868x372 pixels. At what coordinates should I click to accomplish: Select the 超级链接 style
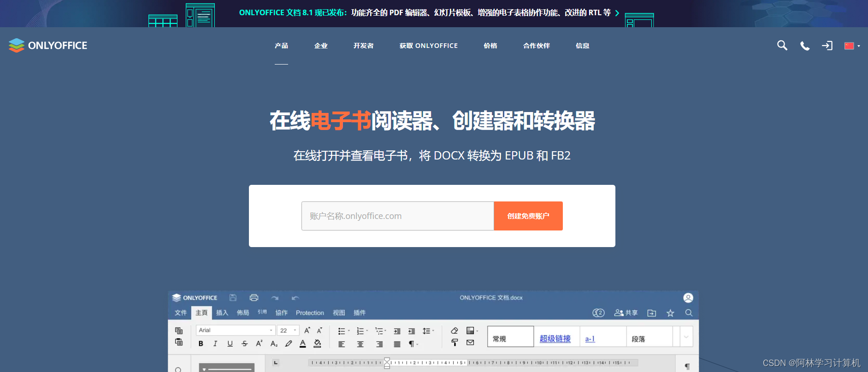coord(557,337)
